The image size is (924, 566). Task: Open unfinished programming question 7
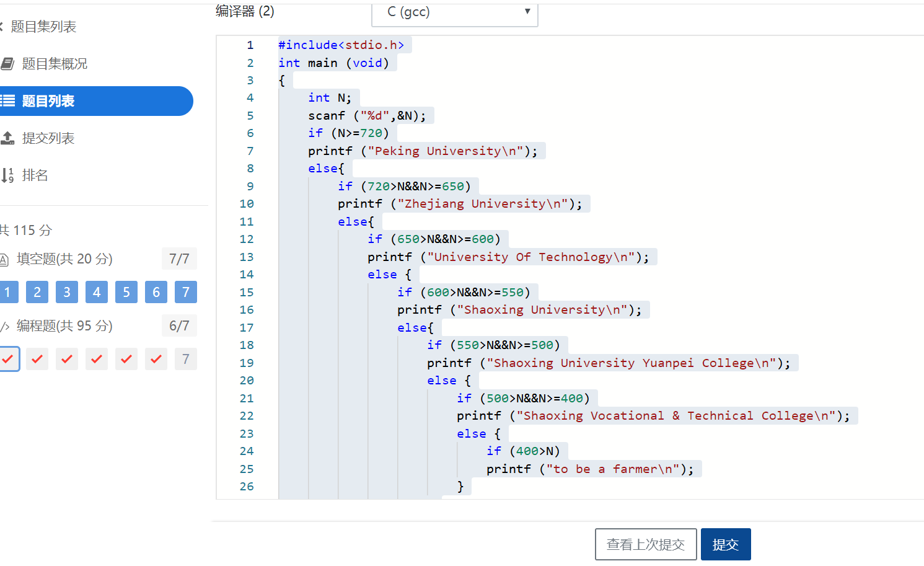[186, 359]
